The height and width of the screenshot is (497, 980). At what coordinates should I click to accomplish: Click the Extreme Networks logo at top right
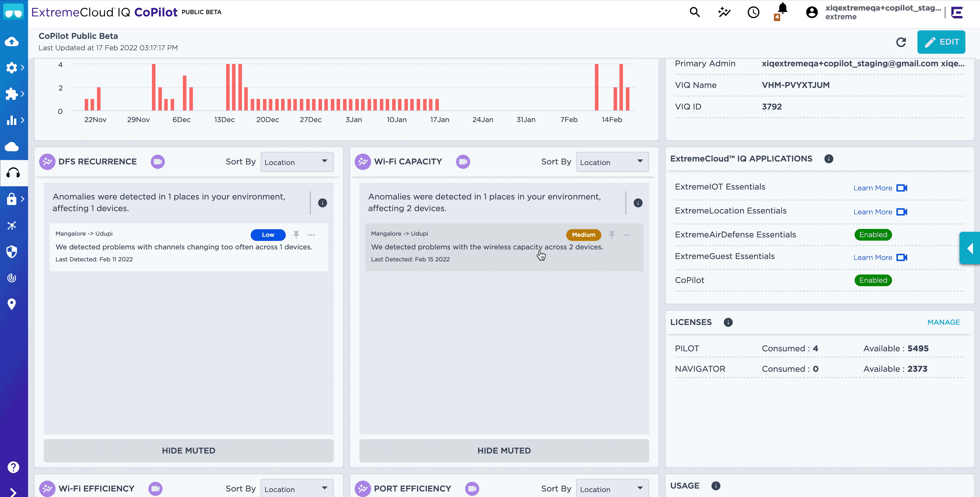[957, 13]
